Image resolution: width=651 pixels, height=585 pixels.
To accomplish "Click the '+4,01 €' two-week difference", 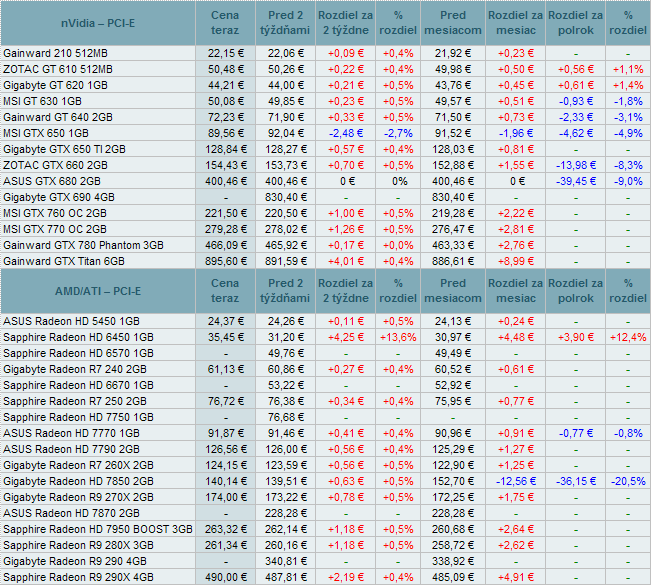I will pyautogui.click(x=346, y=261).
